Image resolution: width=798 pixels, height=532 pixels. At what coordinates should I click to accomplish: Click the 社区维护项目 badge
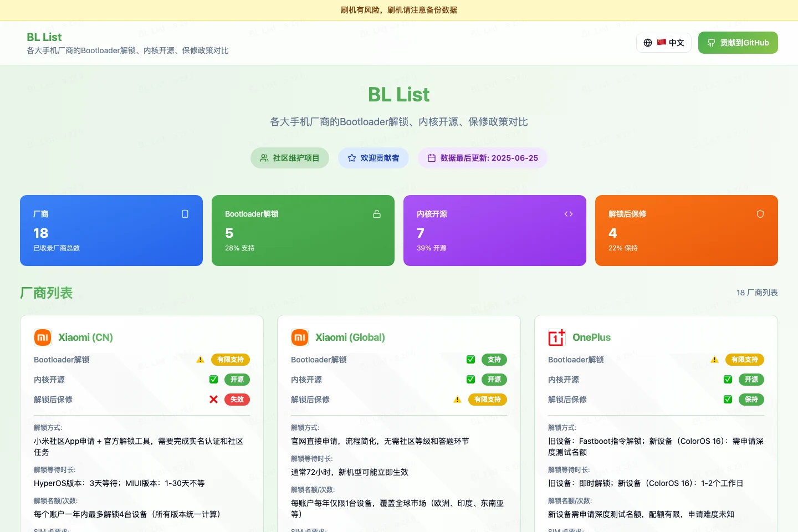(x=290, y=158)
